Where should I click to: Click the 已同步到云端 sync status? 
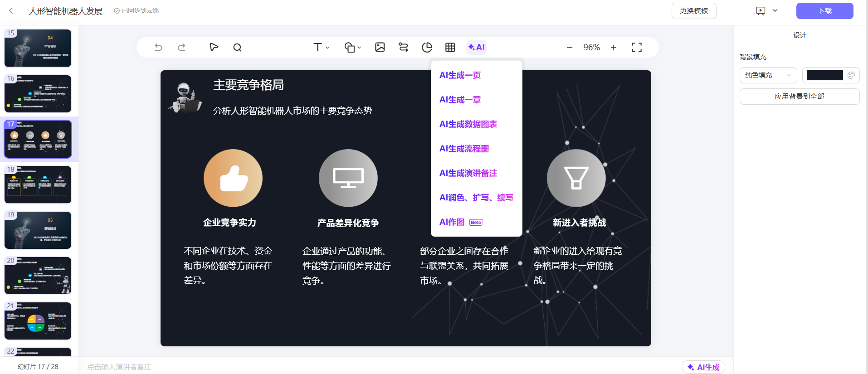pyautogui.click(x=137, y=10)
